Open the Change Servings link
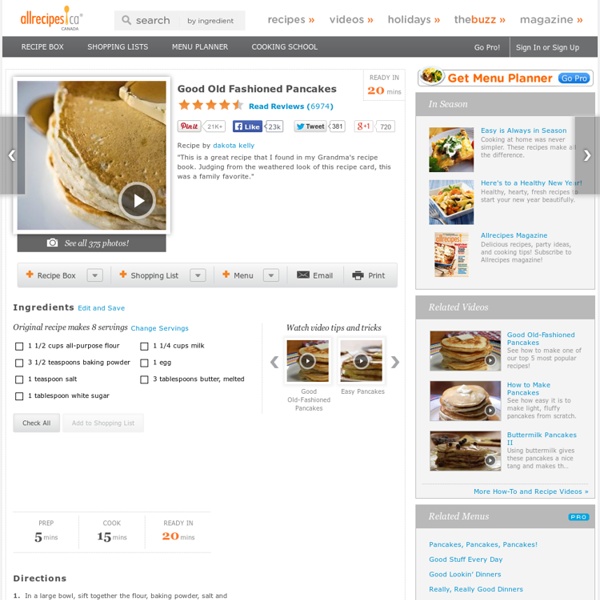 tap(160, 328)
